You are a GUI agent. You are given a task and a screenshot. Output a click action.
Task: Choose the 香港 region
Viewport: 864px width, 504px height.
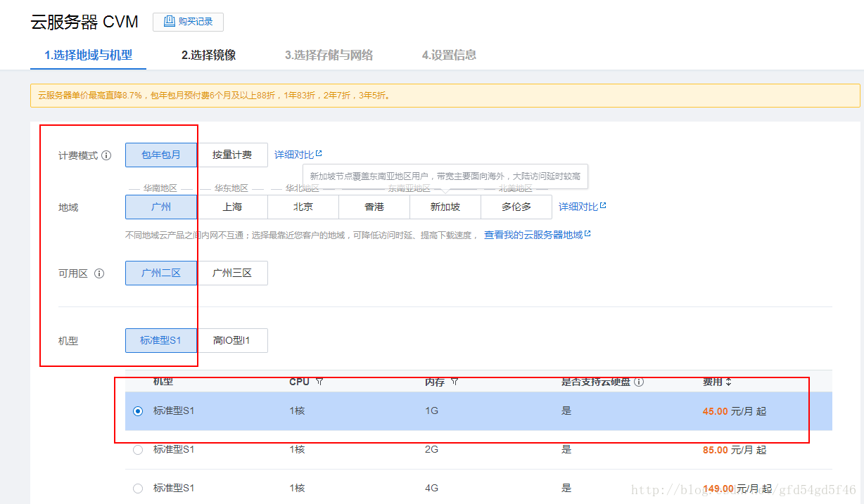(x=374, y=207)
